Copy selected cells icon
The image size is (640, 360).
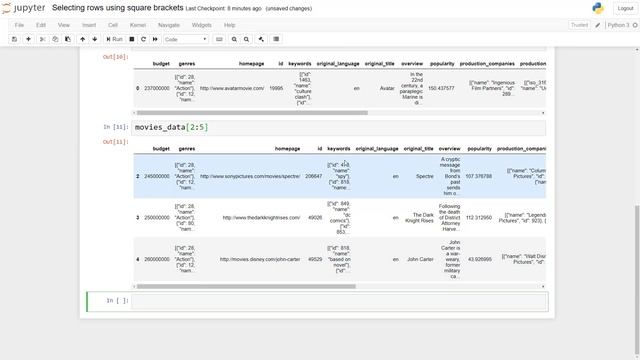55,39
